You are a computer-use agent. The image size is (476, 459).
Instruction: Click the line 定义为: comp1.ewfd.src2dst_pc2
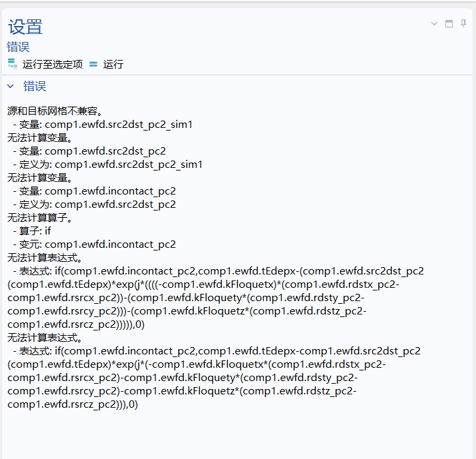coord(94,205)
